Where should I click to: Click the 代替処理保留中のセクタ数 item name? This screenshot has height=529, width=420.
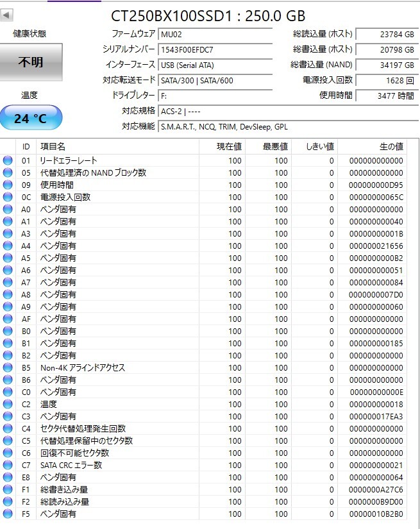click(x=87, y=441)
